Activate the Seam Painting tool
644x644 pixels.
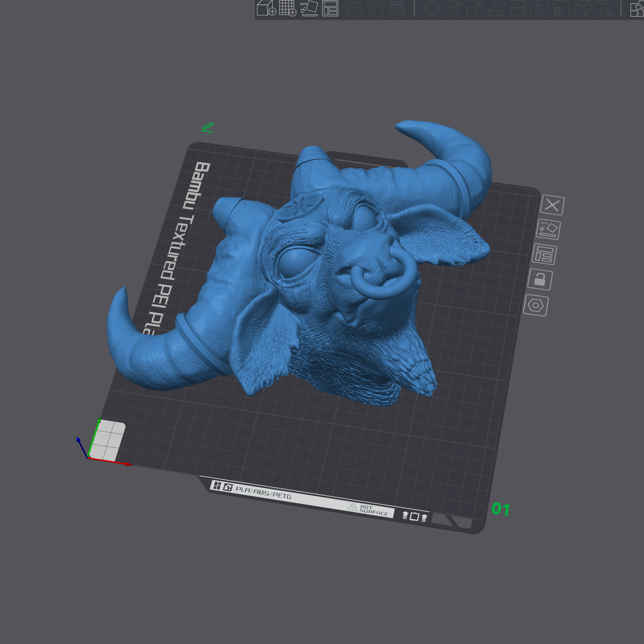point(582,8)
